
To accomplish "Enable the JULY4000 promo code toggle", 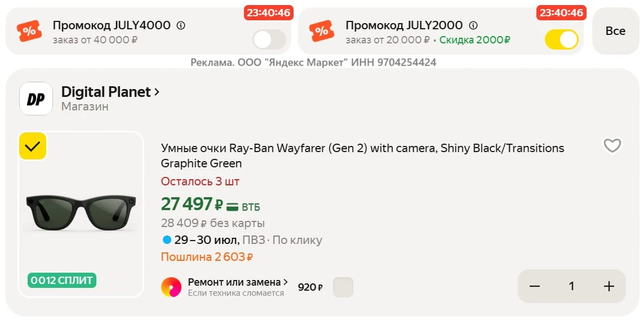I will [269, 39].
